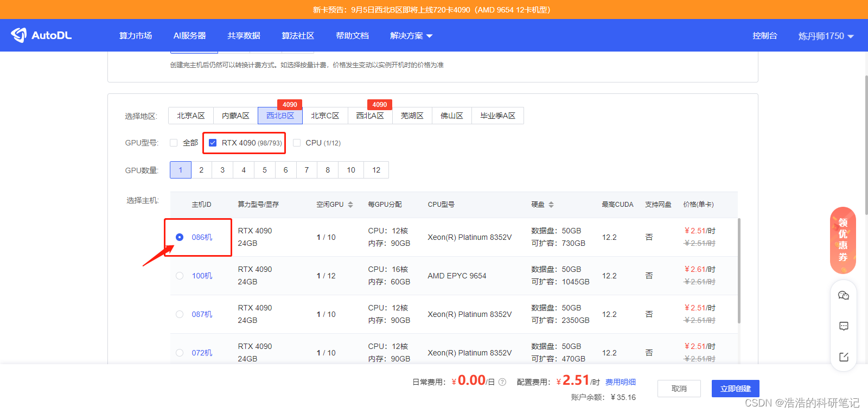Image resolution: width=868 pixels, height=413 pixels.
Task: Sort by 硬盘 column arrows
Action: (x=551, y=205)
